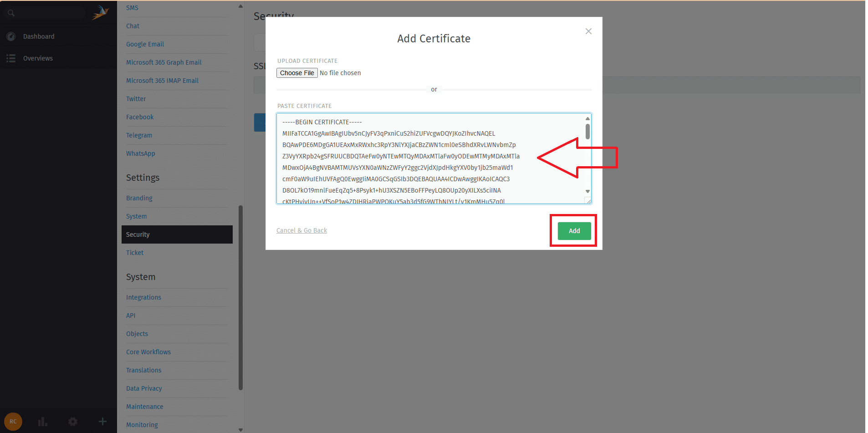
Task: Click the plus icon to create new
Action: pyautogui.click(x=102, y=422)
